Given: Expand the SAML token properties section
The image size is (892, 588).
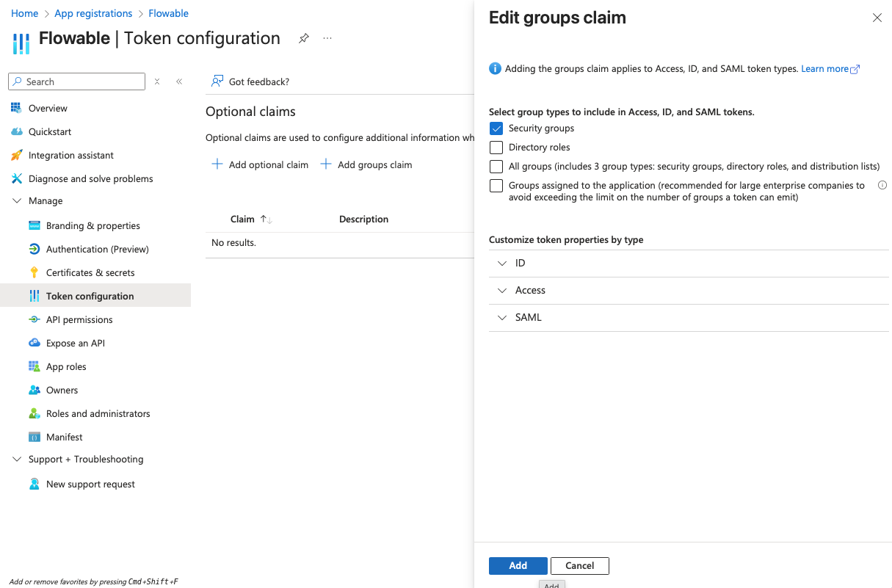Looking at the screenshot, I should pyautogui.click(x=502, y=317).
